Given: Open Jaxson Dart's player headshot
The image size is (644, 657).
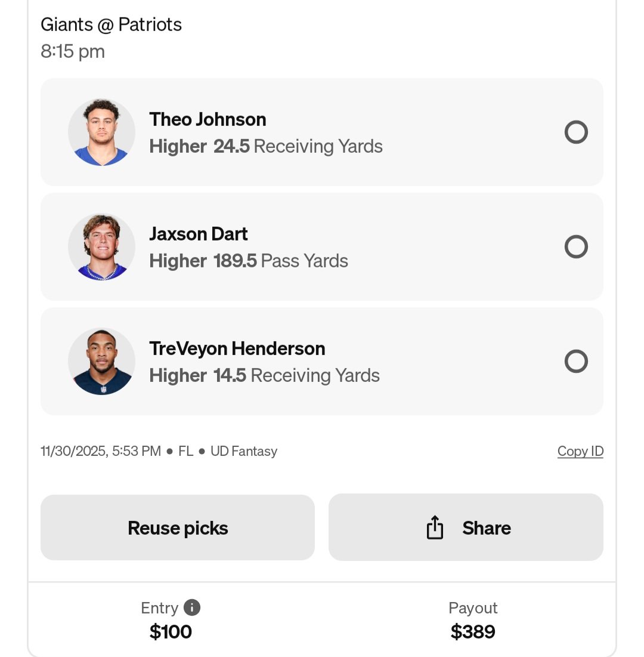Looking at the screenshot, I should point(102,247).
